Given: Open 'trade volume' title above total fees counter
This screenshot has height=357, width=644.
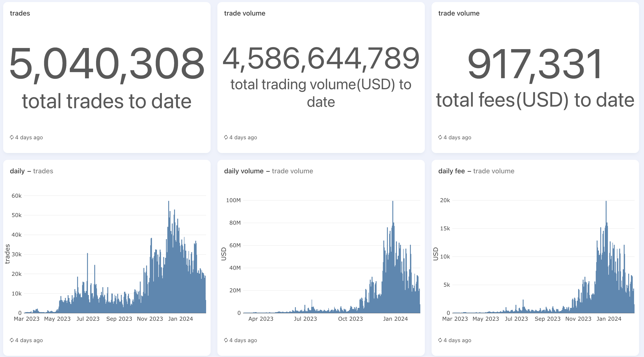Looking at the screenshot, I should [x=459, y=13].
